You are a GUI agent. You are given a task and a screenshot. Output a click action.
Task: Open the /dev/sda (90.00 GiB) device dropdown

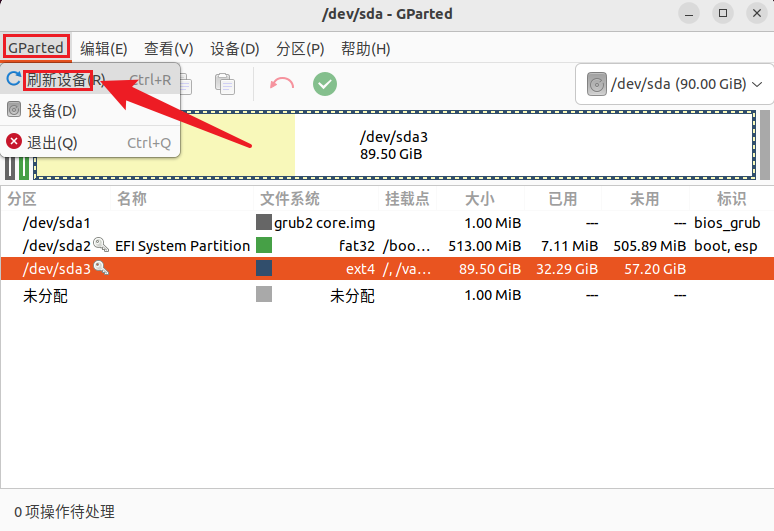click(x=675, y=84)
